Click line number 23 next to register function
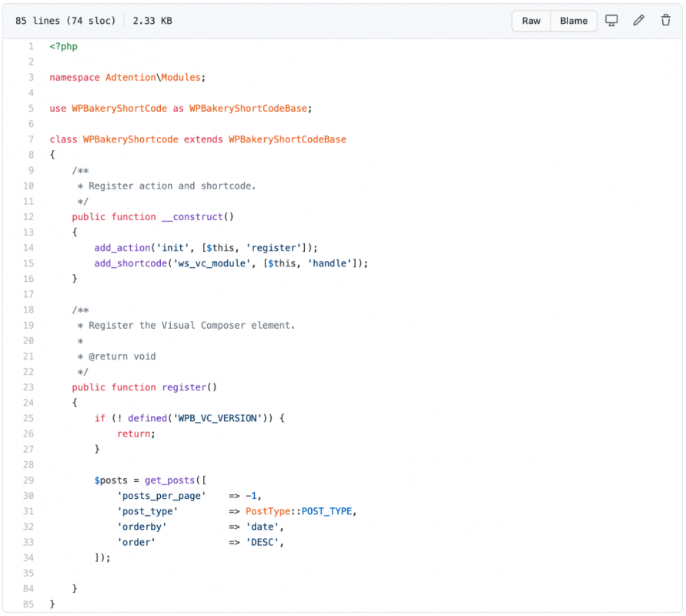The image size is (686, 616). [28, 387]
